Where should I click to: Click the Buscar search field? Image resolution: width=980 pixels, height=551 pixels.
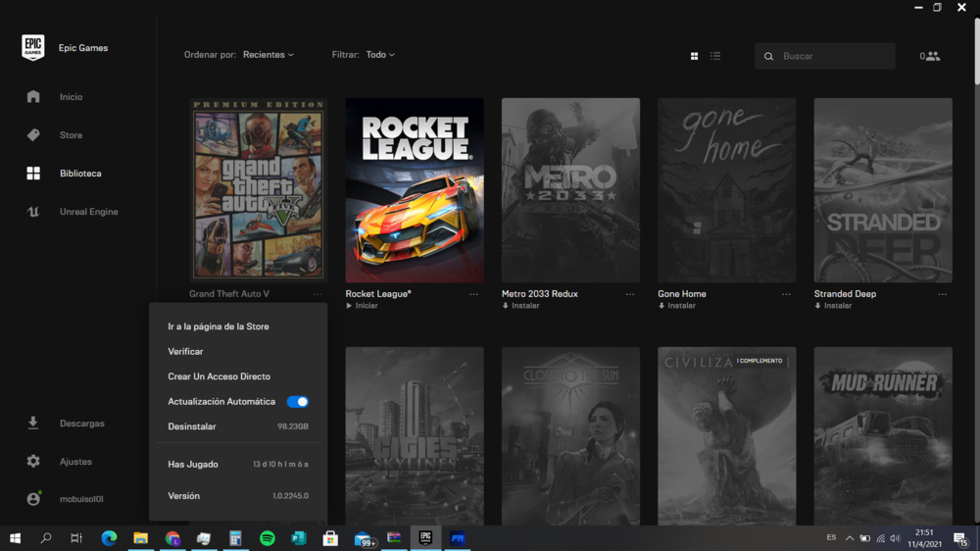click(824, 56)
